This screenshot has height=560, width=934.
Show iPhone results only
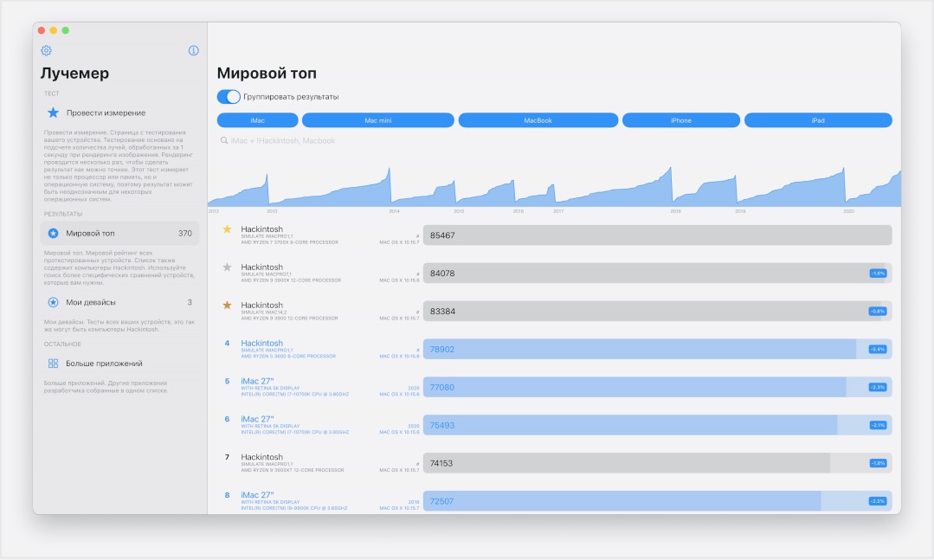point(680,120)
